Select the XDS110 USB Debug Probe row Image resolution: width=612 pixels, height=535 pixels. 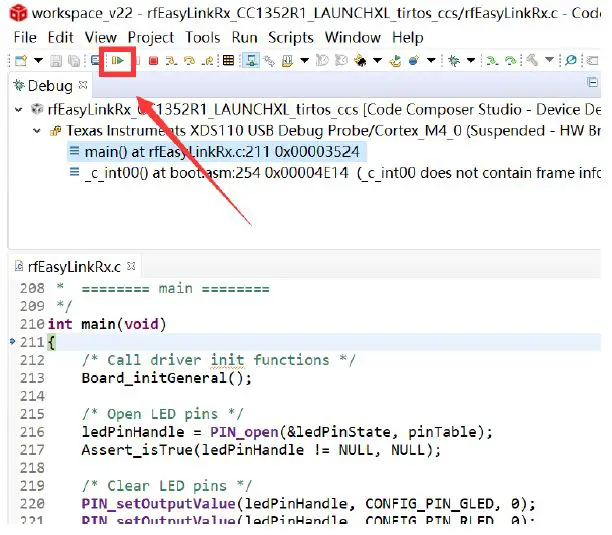click(325, 131)
